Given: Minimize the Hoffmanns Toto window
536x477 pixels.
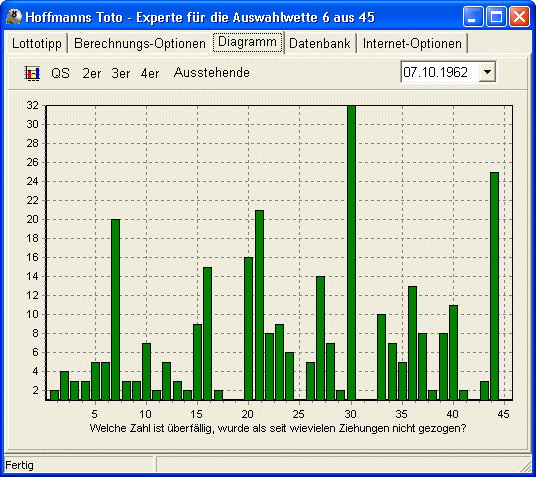Looking at the screenshot, I should (x=473, y=16).
